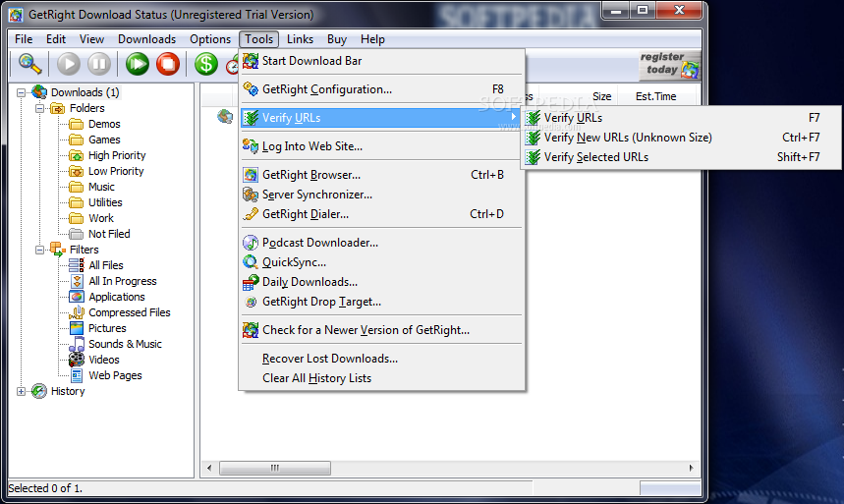This screenshot has width=844, height=504.
Task: Click the All Files filter icon
Action: pos(77,265)
